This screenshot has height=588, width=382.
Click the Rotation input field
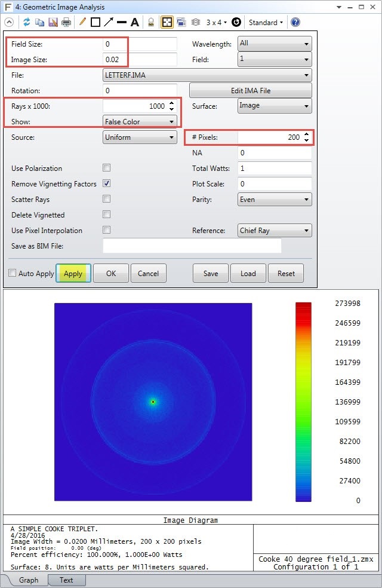tap(140, 90)
